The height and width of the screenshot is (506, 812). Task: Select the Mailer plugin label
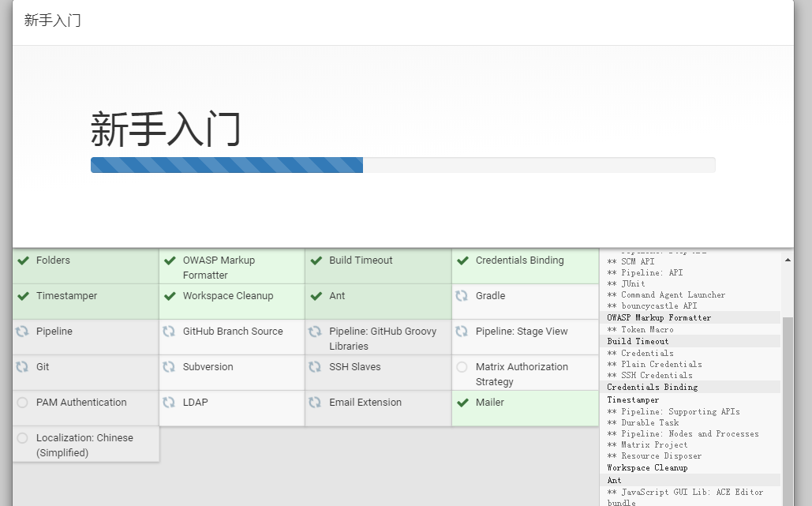point(490,403)
